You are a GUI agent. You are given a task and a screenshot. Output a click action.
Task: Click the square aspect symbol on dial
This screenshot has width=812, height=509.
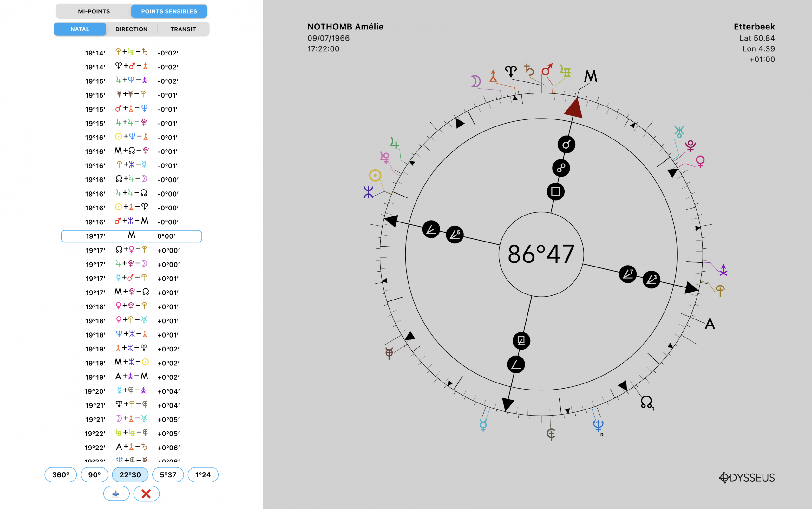pyautogui.click(x=556, y=191)
